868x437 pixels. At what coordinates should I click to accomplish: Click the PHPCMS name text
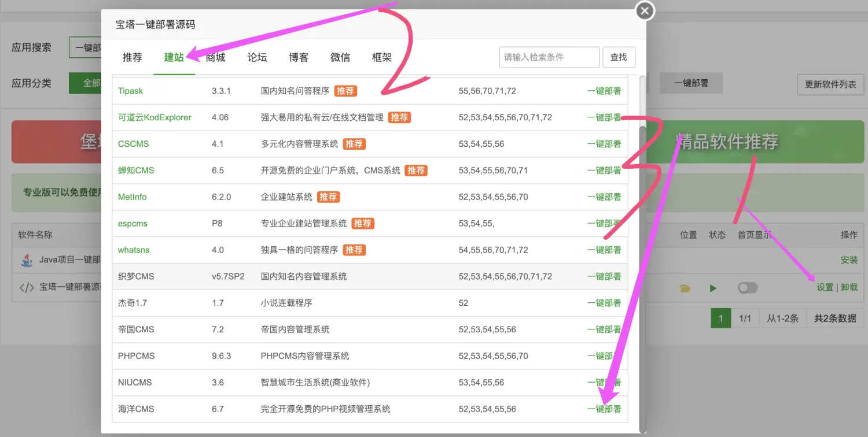(136, 356)
